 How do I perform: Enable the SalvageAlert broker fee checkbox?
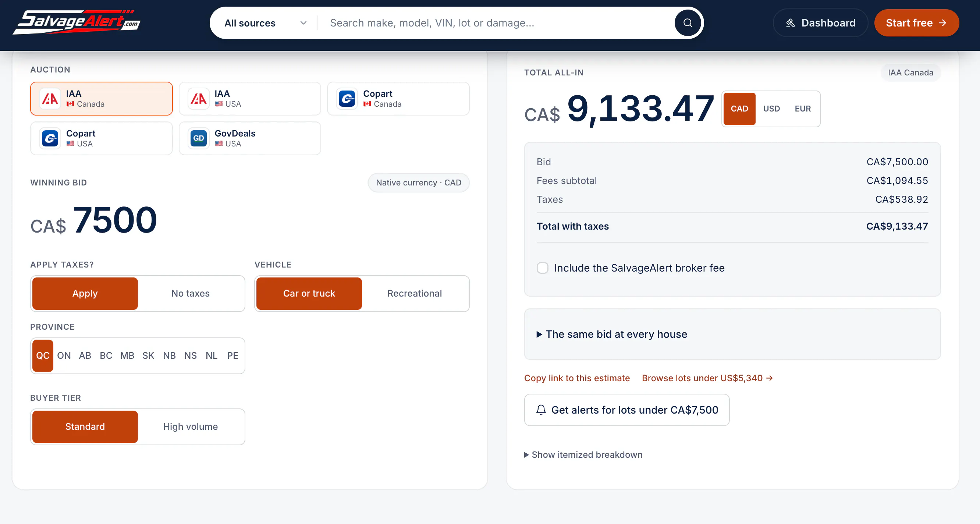click(543, 268)
